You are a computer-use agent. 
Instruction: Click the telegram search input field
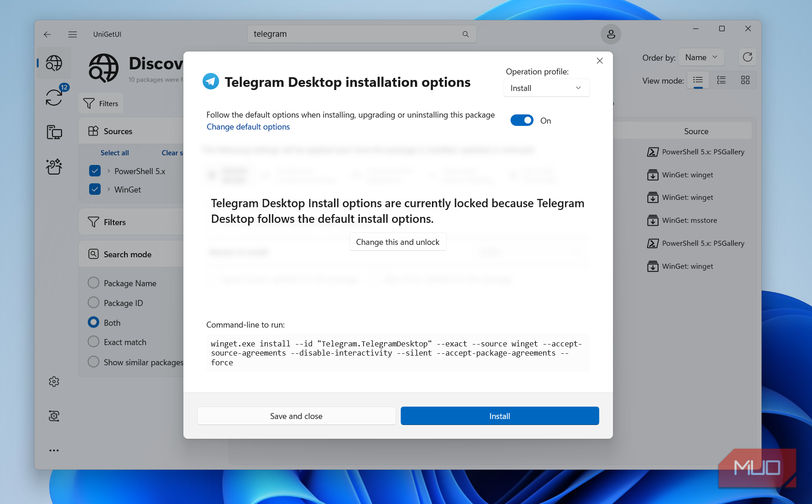pos(362,34)
